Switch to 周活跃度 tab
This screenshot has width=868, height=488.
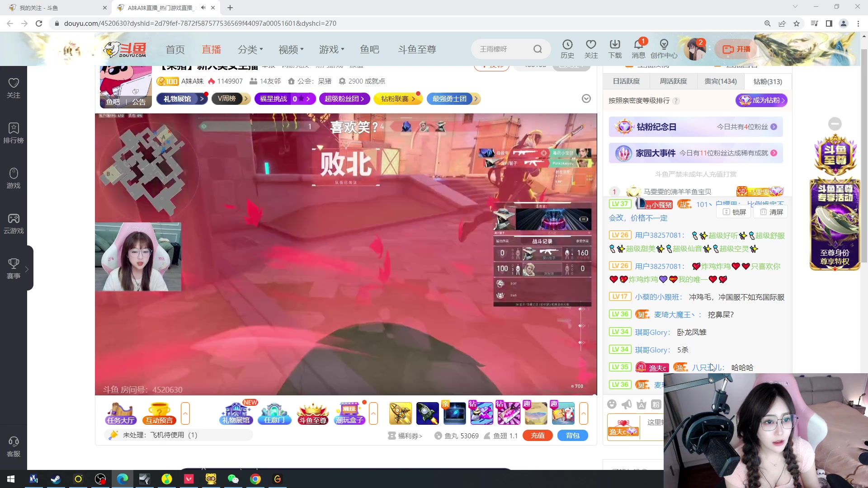click(673, 81)
